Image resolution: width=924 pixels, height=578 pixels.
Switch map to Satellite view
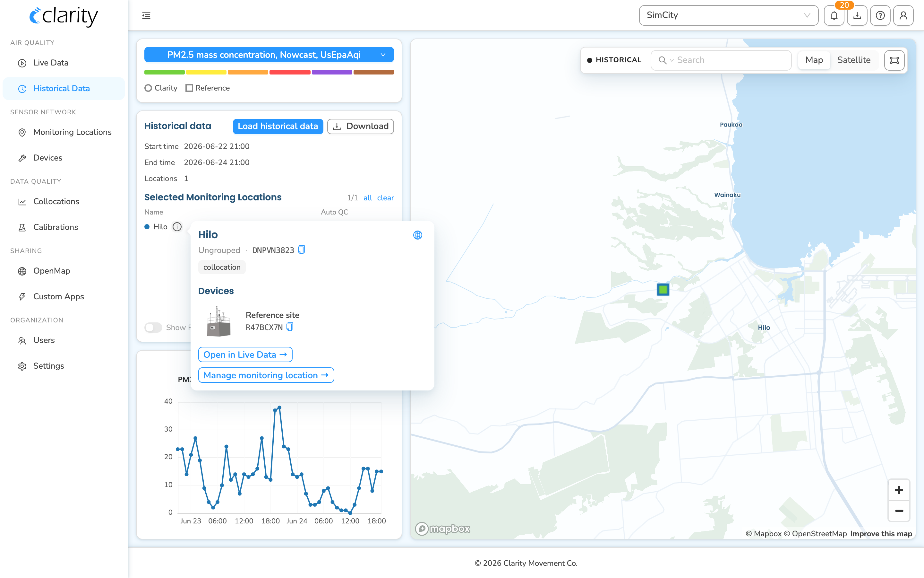[854, 60]
